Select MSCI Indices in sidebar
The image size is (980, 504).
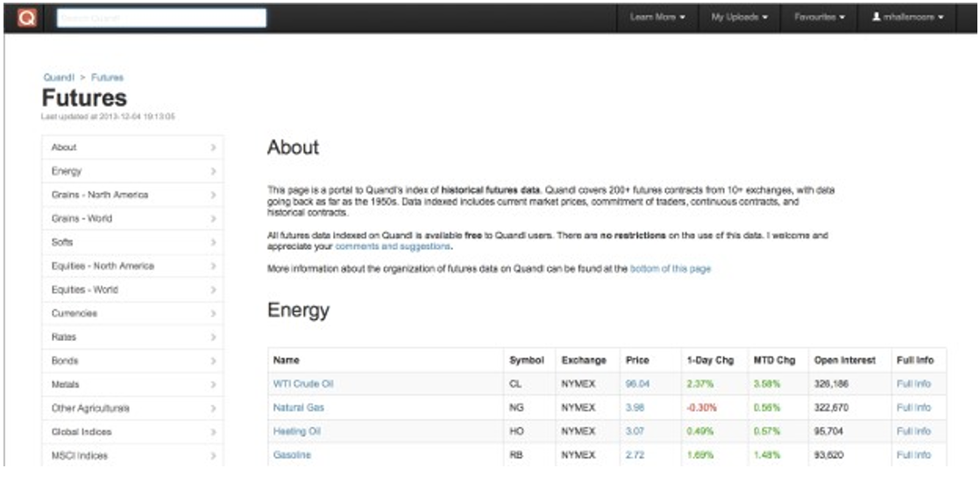click(x=132, y=456)
